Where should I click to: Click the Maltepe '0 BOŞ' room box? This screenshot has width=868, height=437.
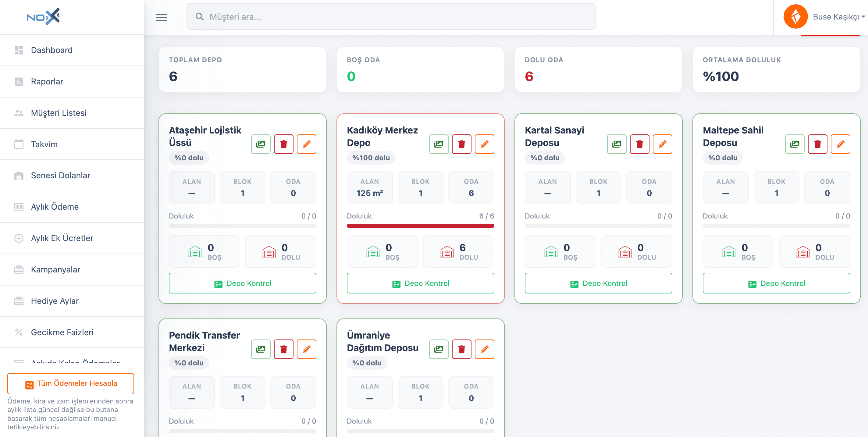[x=738, y=252]
